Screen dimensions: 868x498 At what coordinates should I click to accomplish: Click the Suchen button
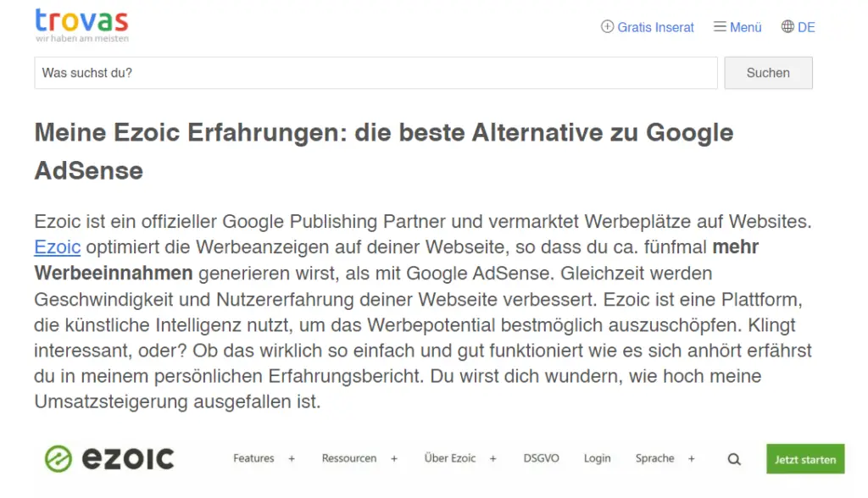768,73
